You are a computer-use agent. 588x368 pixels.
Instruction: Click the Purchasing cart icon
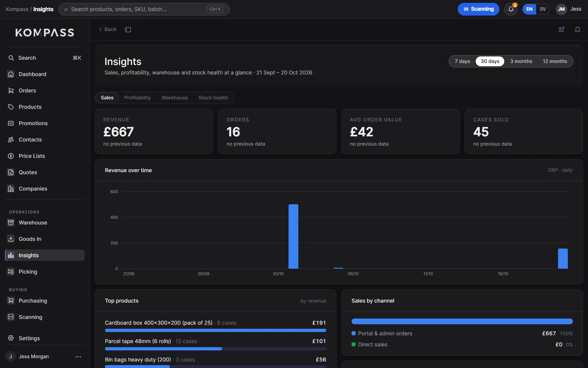point(11,301)
